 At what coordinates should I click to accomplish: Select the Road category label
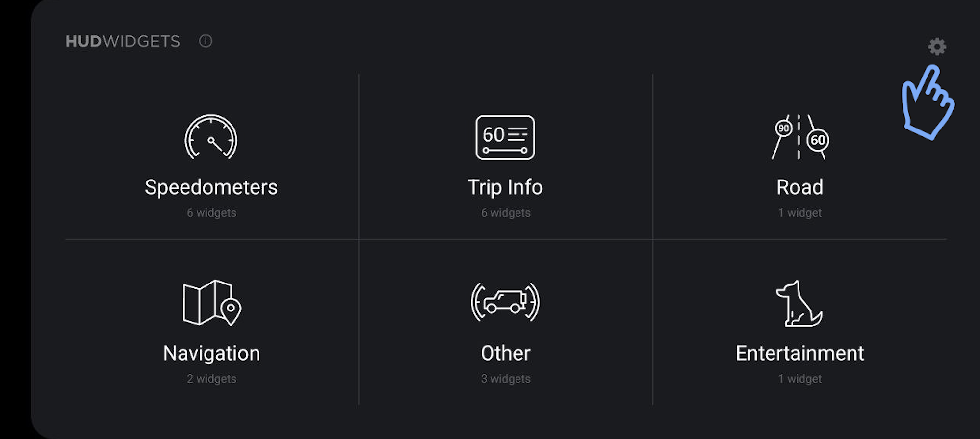(x=800, y=187)
